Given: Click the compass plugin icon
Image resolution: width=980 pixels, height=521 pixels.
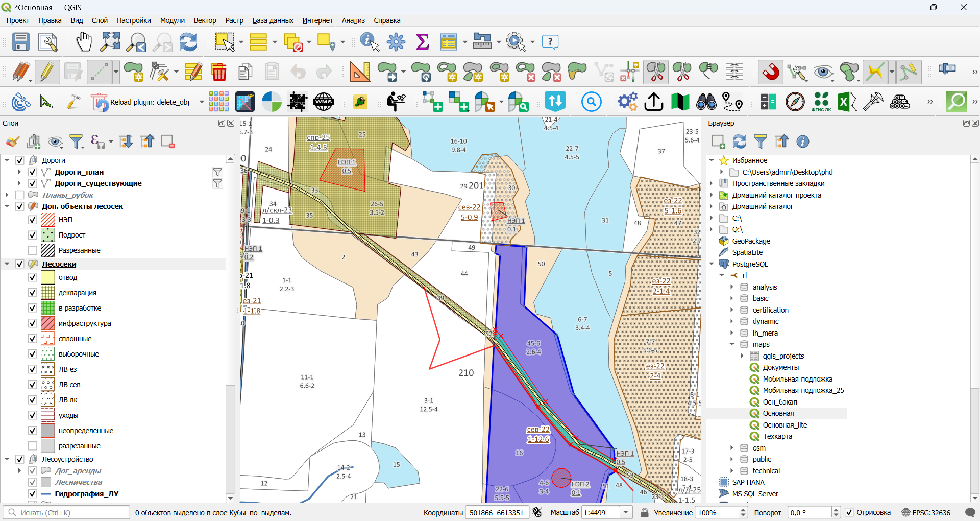Looking at the screenshot, I should point(795,102).
